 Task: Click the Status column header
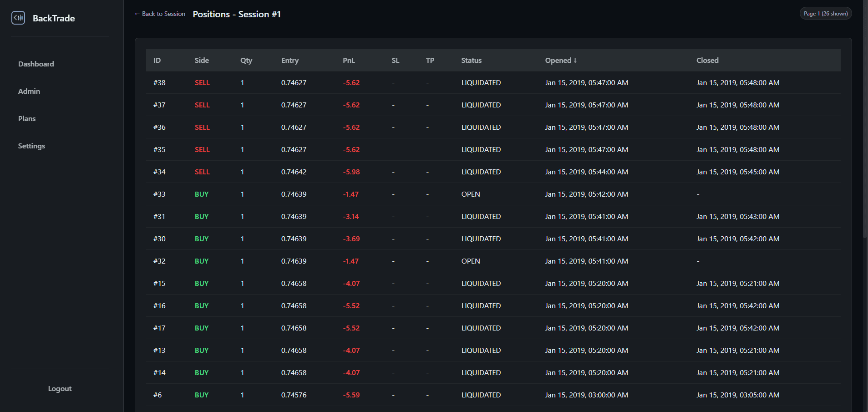(x=471, y=61)
